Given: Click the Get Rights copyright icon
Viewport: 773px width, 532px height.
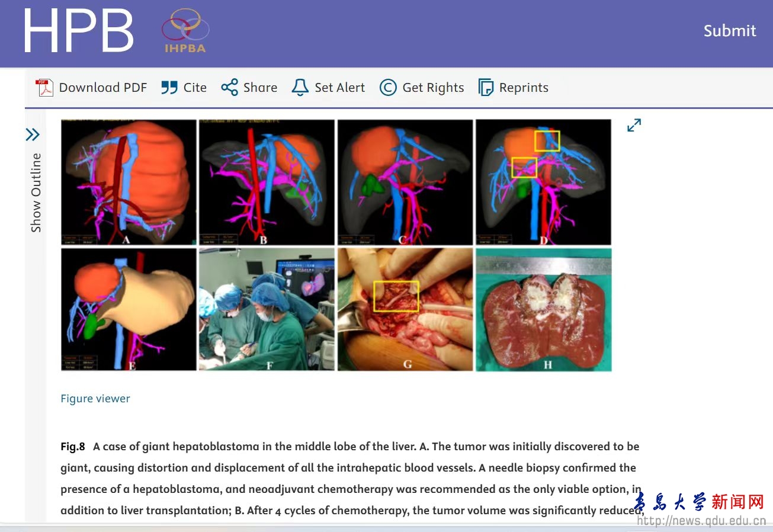Looking at the screenshot, I should tap(388, 88).
